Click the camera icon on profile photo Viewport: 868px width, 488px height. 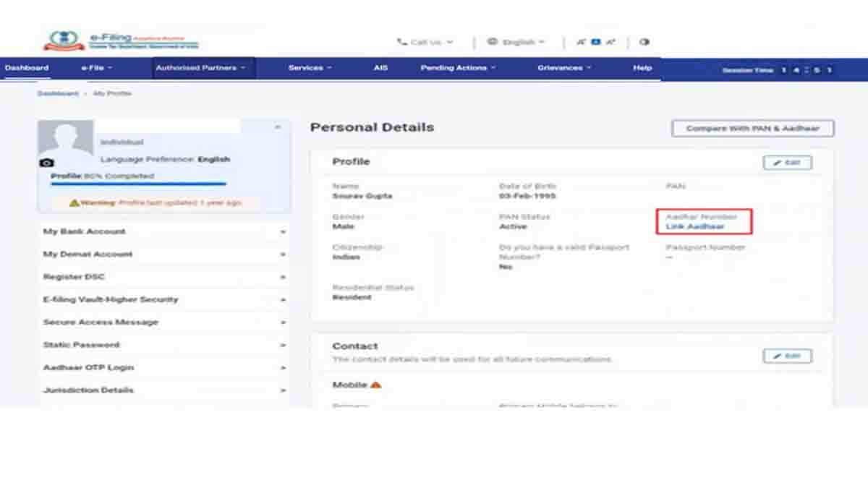tap(46, 163)
